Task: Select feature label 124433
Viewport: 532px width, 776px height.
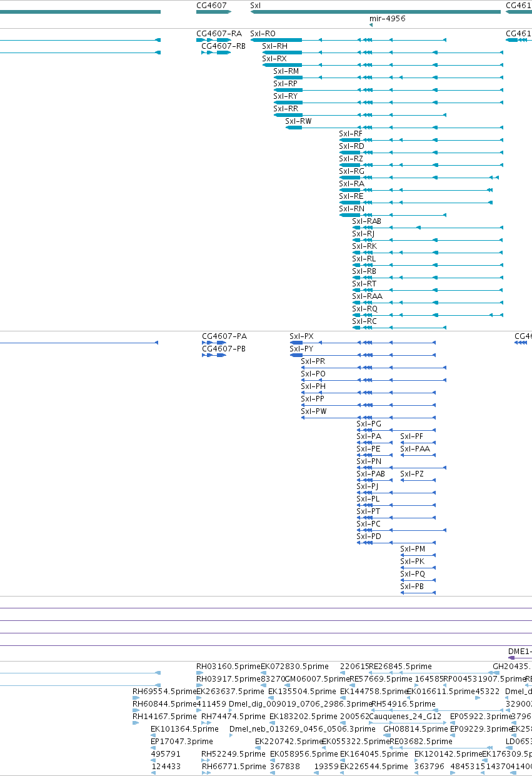Action: click(x=166, y=767)
